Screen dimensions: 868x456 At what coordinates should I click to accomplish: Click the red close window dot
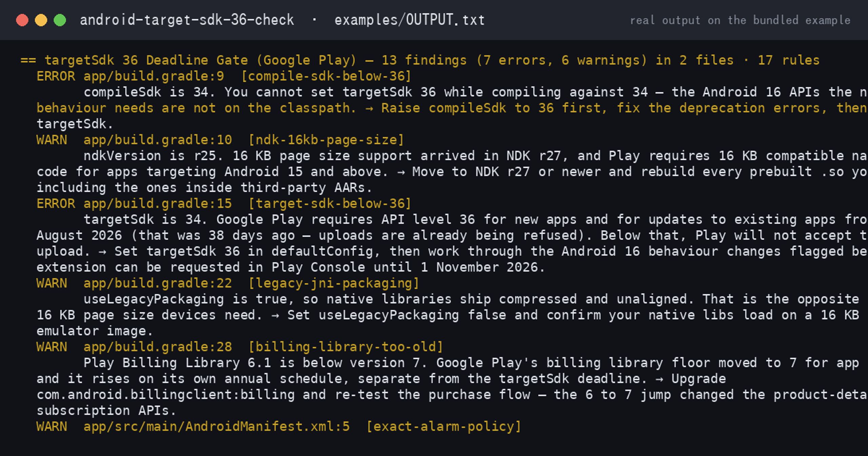(22, 20)
